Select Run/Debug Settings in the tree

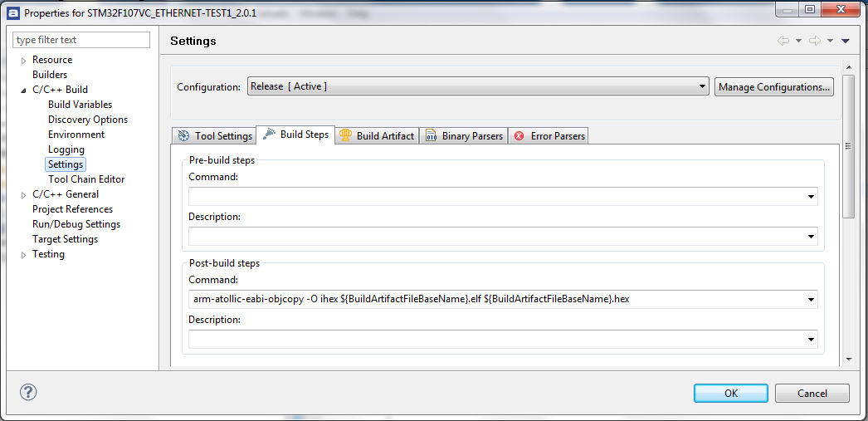(x=76, y=224)
